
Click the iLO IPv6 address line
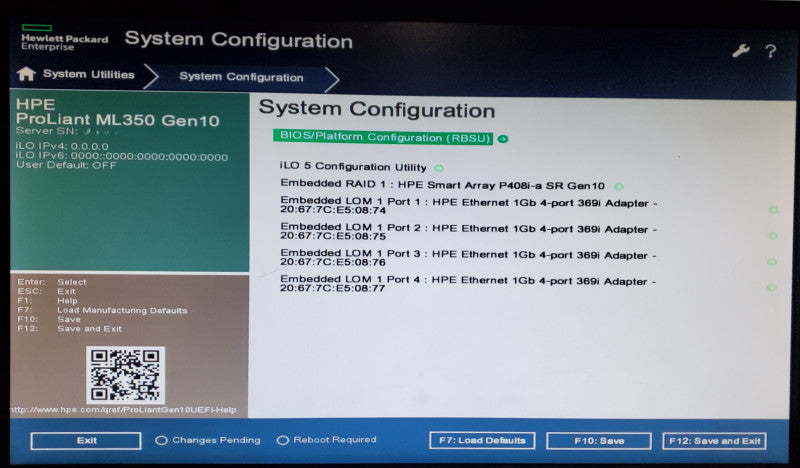click(x=122, y=157)
